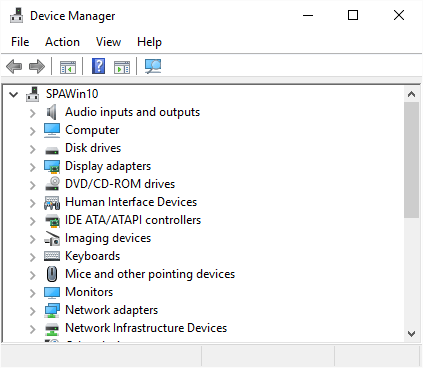Viewport: 423px width, 368px height.
Task: Click the scrollbar up arrow
Action: pos(411,95)
